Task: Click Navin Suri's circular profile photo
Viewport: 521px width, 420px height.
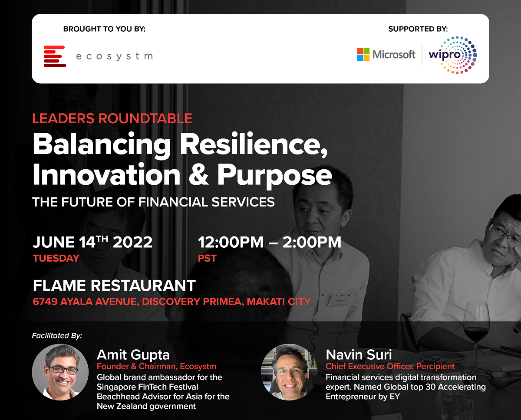Action: coord(286,372)
